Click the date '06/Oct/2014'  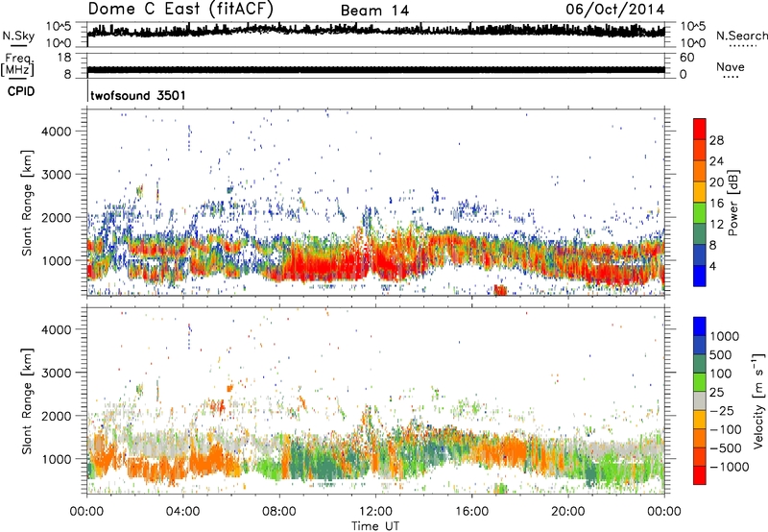click(x=615, y=10)
